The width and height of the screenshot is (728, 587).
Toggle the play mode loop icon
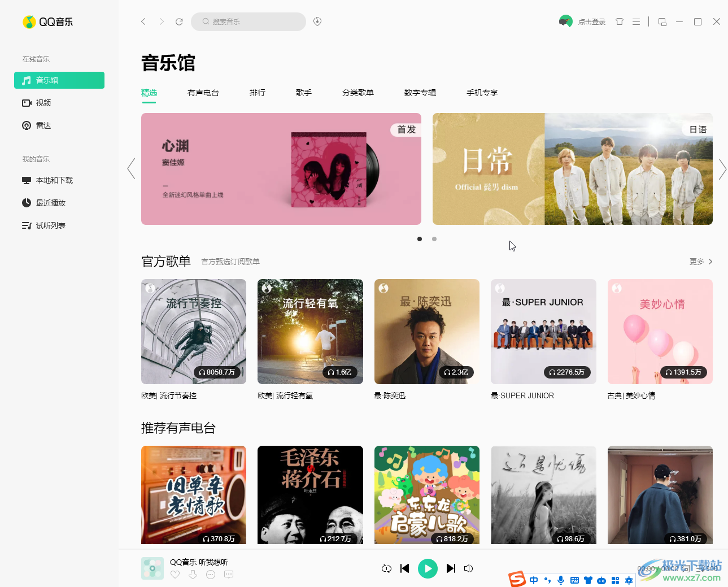click(x=386, y=568)
